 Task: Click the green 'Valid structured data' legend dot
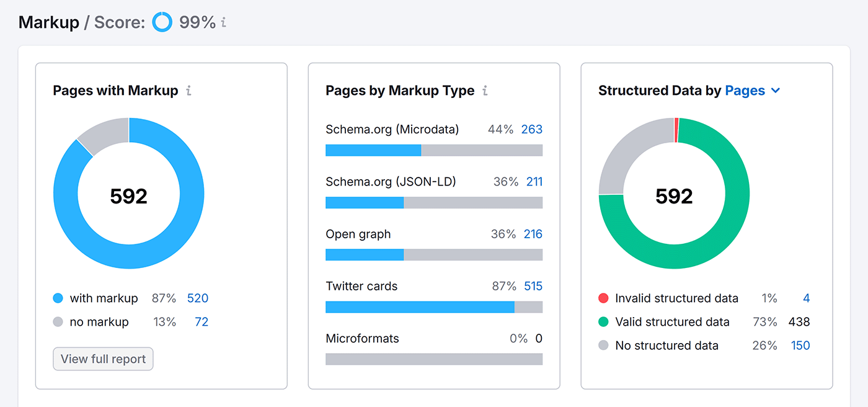point(603,321)
